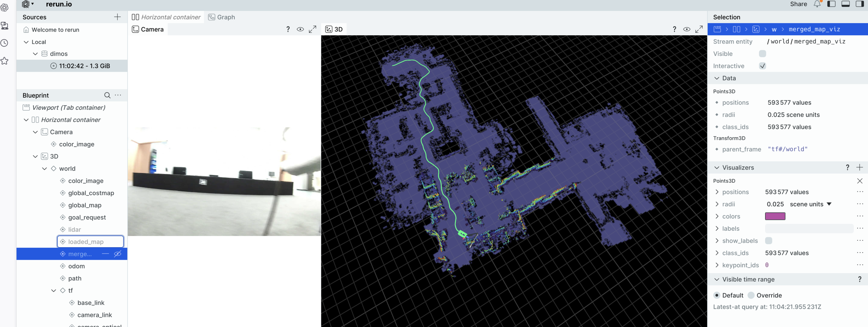This screenshot has width=868, height=327.
Task: Maximize the Camera view
Action: tap(313, 29)
